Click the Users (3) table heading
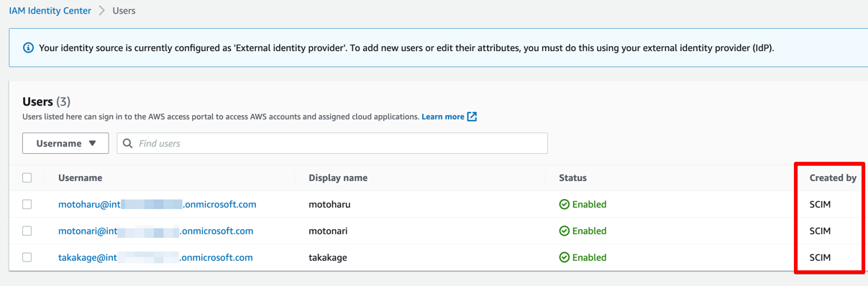 [47, 101]
